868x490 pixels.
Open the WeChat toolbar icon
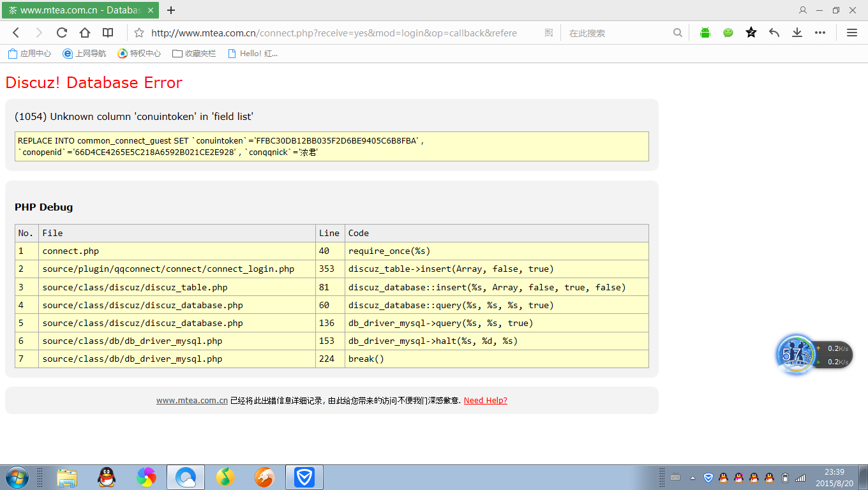[728, 33]
